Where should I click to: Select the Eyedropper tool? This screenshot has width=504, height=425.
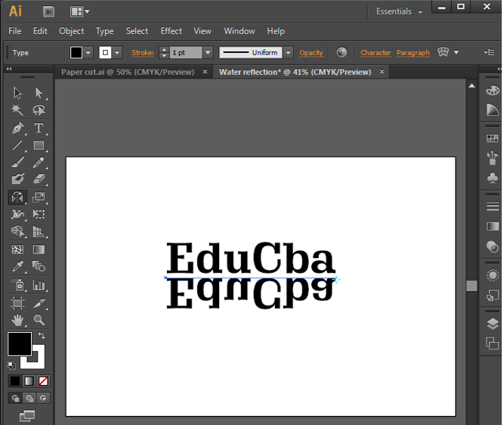point(17,266)
